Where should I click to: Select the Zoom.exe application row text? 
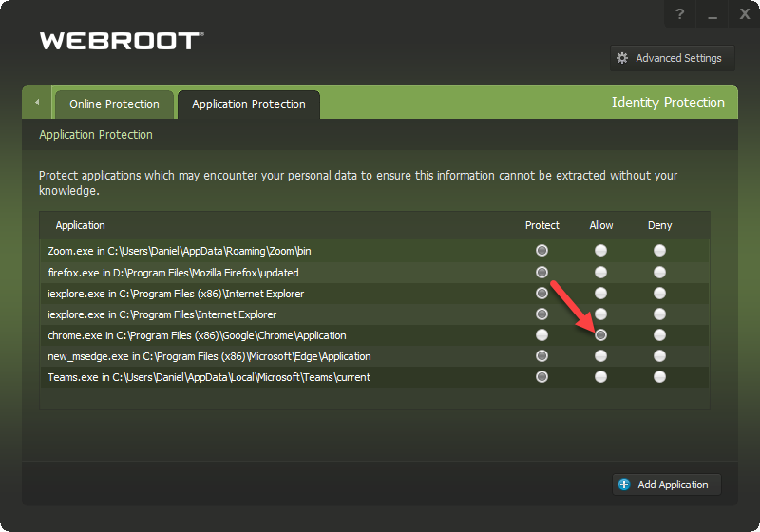[180, 251]
